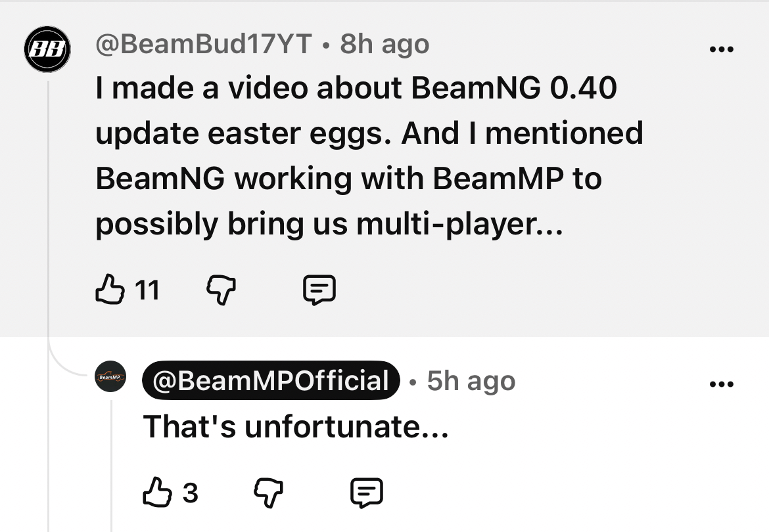The height and width of the screenshot is (532, 769).
Task: Open the BeamBud17YT channel avatar
Action: click(47, 49)
